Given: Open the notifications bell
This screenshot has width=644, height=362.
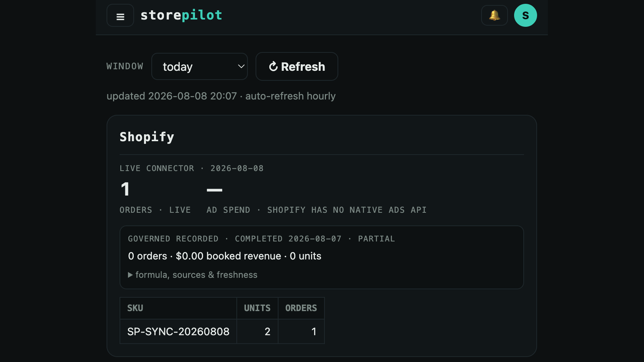Looking at the screenshot, I should 494,16.
